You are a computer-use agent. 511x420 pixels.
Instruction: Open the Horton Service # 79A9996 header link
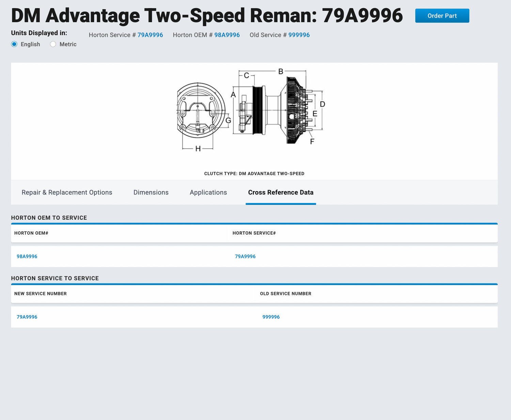point(150,35)
